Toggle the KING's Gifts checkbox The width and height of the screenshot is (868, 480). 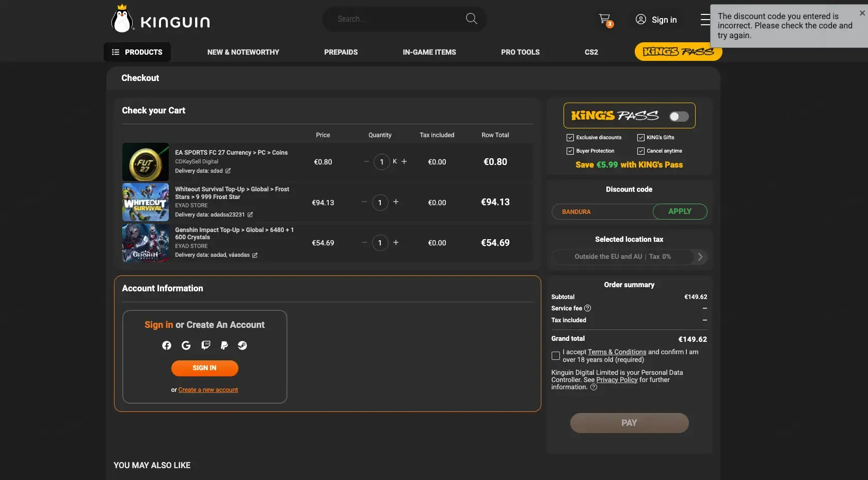click(641, 138)
